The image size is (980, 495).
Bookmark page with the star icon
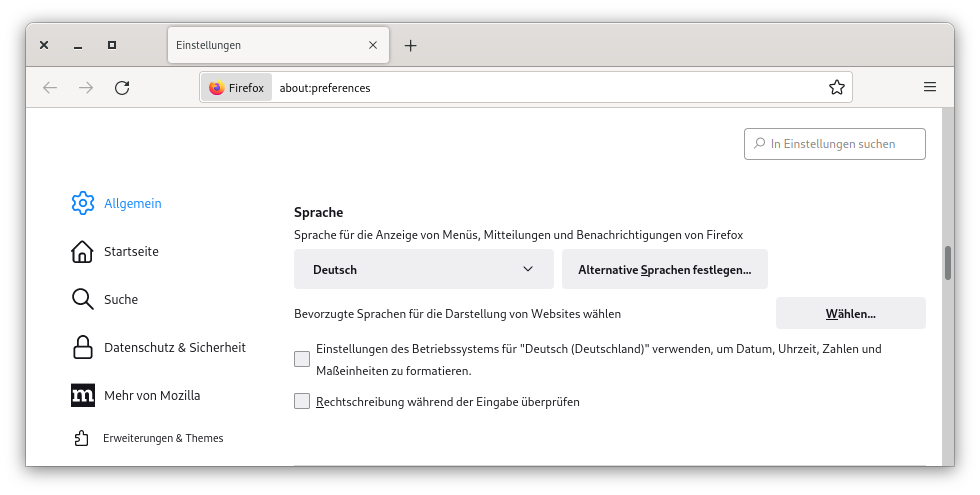pyautogui.click(x=837, y=88)
